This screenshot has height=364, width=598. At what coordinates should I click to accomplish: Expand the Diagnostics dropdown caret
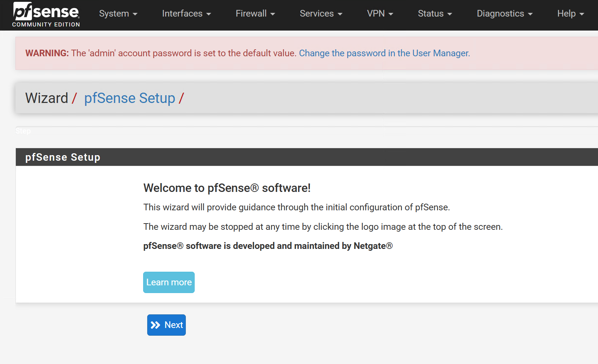pyautogui.click(x=530, y=14)
